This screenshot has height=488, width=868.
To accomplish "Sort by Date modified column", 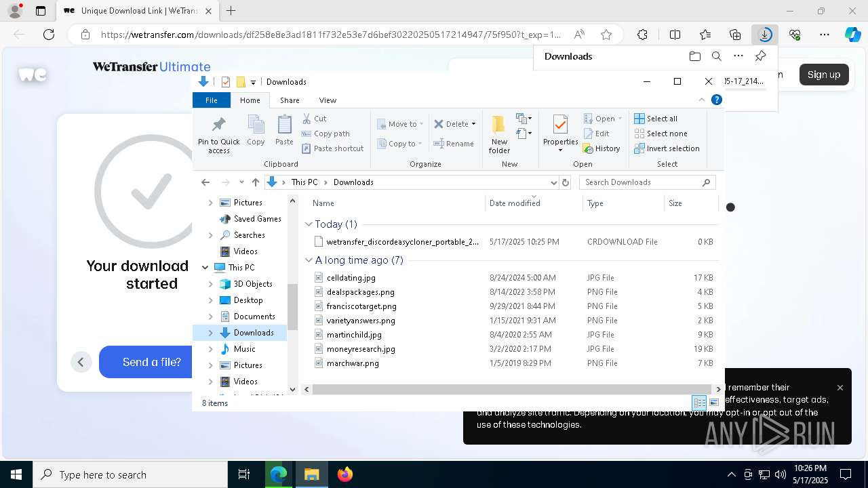I will (534, 203).
